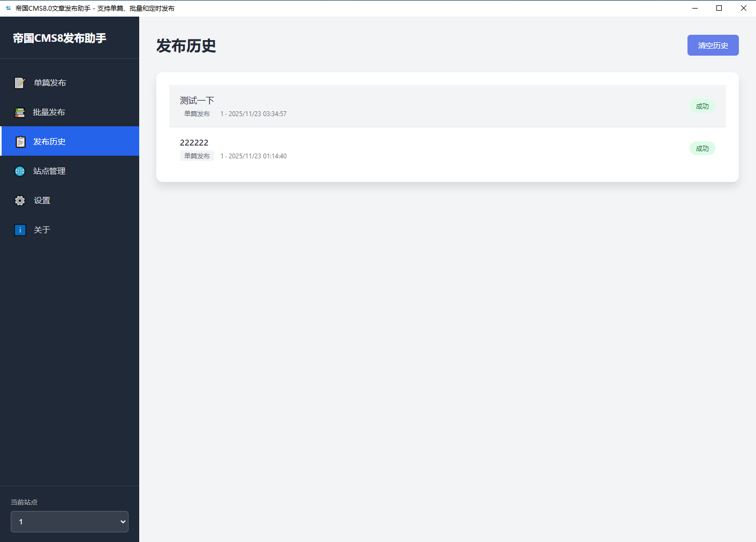Image resolution: width=756 pixels, height=542 pixels.
Task: Click the gear icon for 设置
Action: coord(20,201)
